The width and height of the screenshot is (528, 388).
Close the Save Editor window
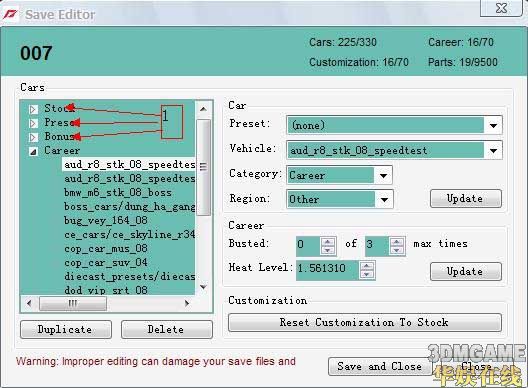point(501,8)
